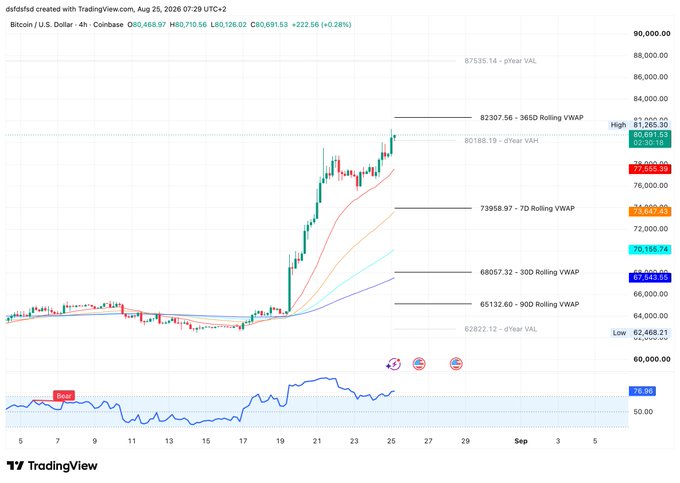Click the blue RSI value tag 76.96
Image resolution: width=680 pixels, height=483 pixels.
(642, 391)
